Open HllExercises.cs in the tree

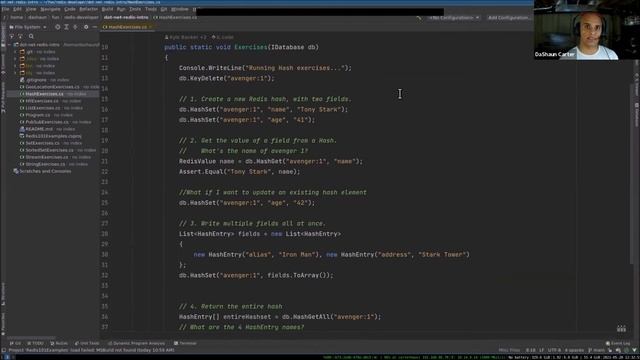click(42, 101)
